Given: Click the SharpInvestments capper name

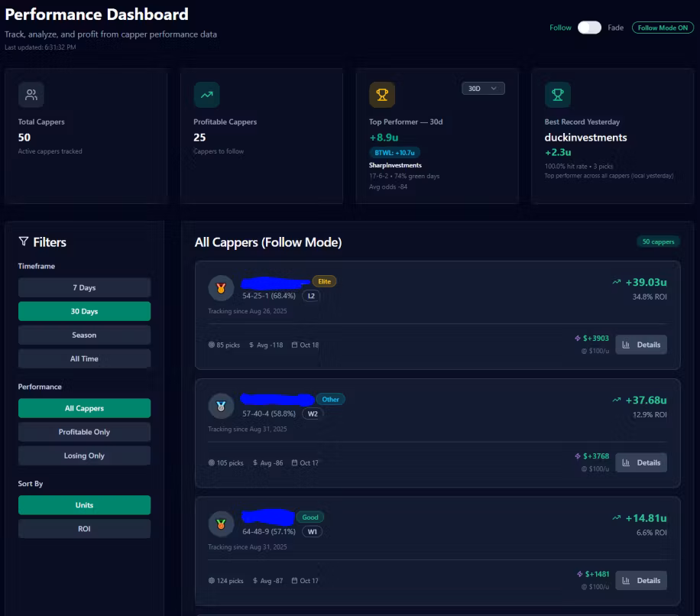Looking at the screenshot, I should pyautogui.click(x=395, y=165).
